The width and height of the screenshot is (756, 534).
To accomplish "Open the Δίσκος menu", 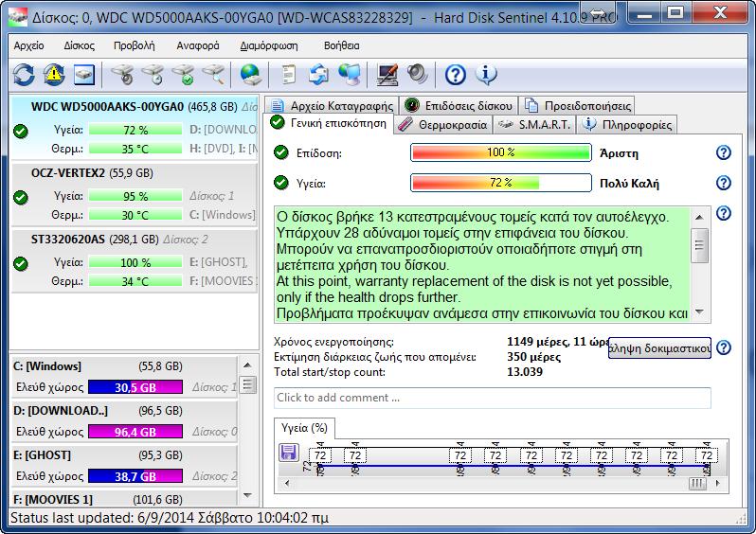I will pyautogui.click(x=79, y=45).
